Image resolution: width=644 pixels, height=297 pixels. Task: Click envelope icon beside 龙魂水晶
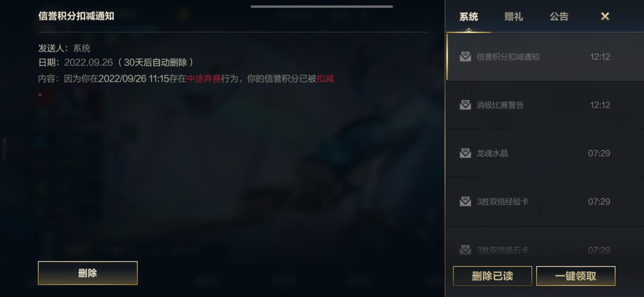point(465,153)
